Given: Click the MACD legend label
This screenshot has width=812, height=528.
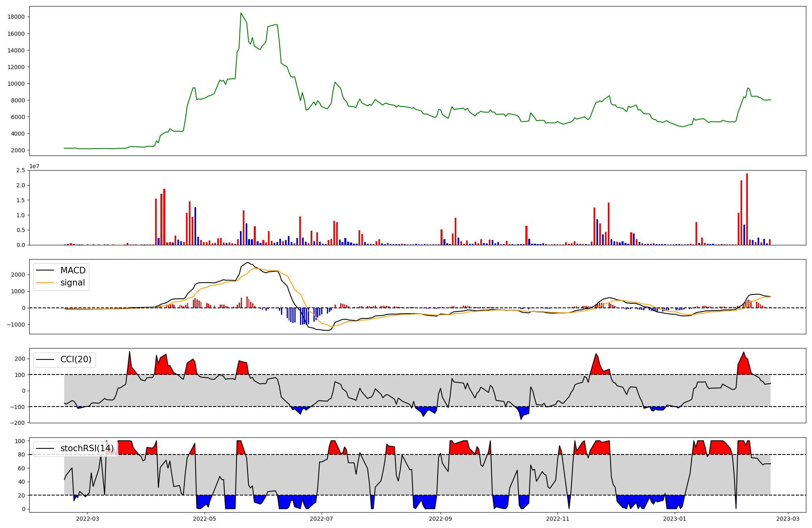Looking at the screenshot, I should coord(73,270).
